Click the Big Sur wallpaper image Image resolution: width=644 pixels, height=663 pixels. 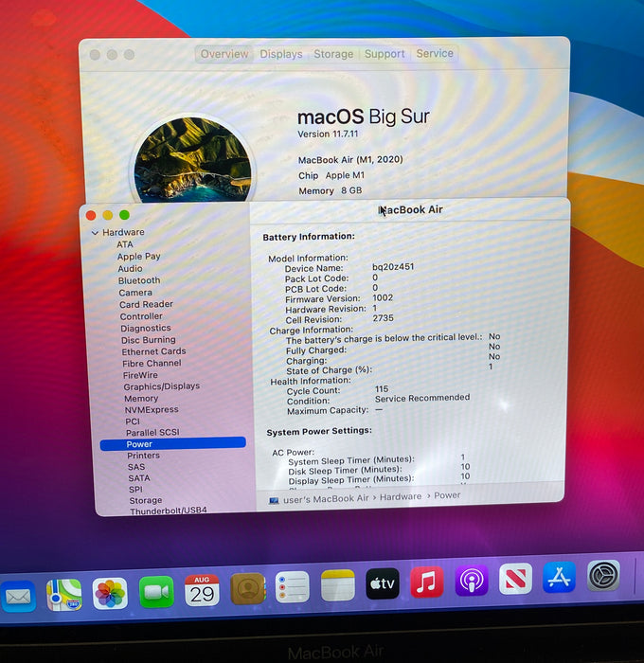coord(192,159)
